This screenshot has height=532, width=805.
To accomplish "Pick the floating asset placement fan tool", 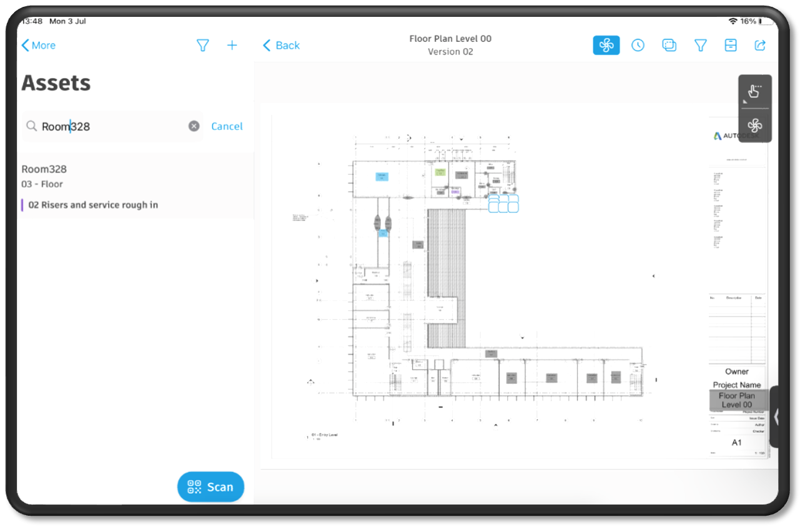I will pyautogui.click(x=754, y=126).
